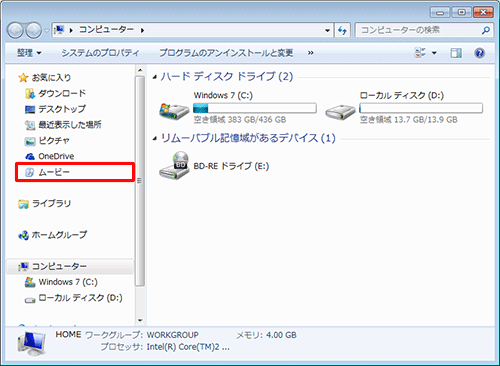500x366 pixels.
Task: Select ムービー in favorites list
Action: click(75, 172)
